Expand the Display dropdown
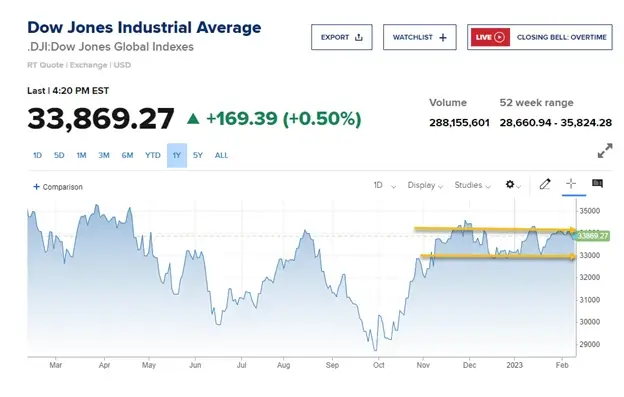This screenshot has width=624, height=397. click(x=425, y=185)
